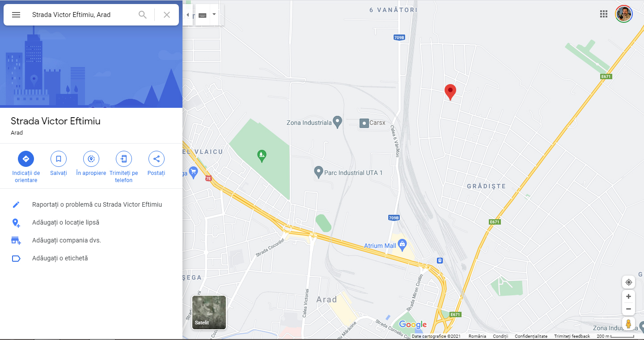This screenshot has height=340, width=644.
Task: Open input tools dropdown arrow
Action: click(x=214, y=15)
